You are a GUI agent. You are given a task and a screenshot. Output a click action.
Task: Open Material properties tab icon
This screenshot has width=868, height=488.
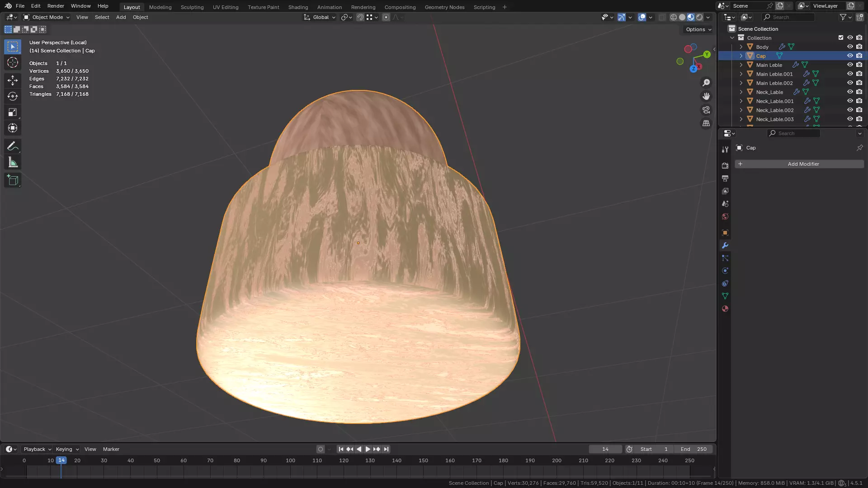725,309
